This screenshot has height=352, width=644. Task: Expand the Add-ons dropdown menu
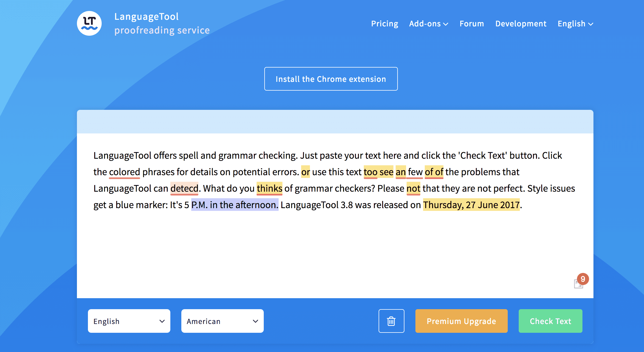429,23
